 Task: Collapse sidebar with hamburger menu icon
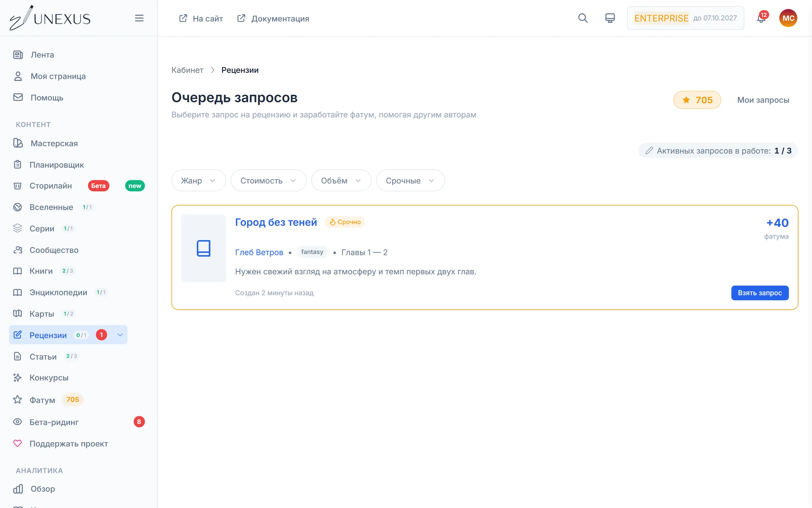point(139,18)
